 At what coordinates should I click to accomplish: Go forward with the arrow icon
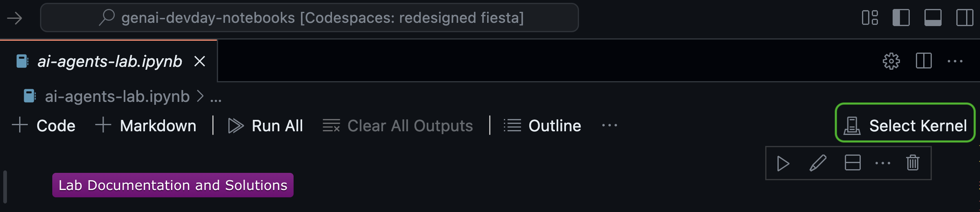point(15,18)
